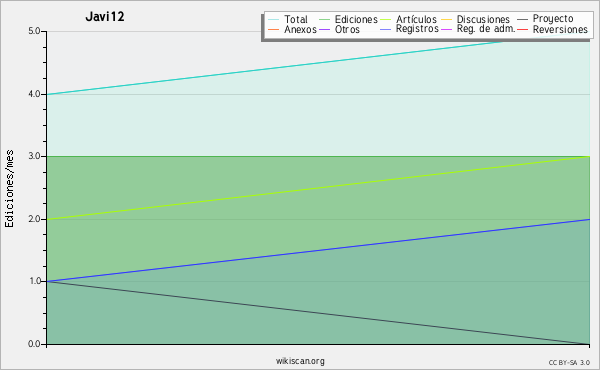Image resolution: width=600 pixels, height=370 pixels.
Task: Click the 'Ediciones' legend label
Action: tap(356, 19)
